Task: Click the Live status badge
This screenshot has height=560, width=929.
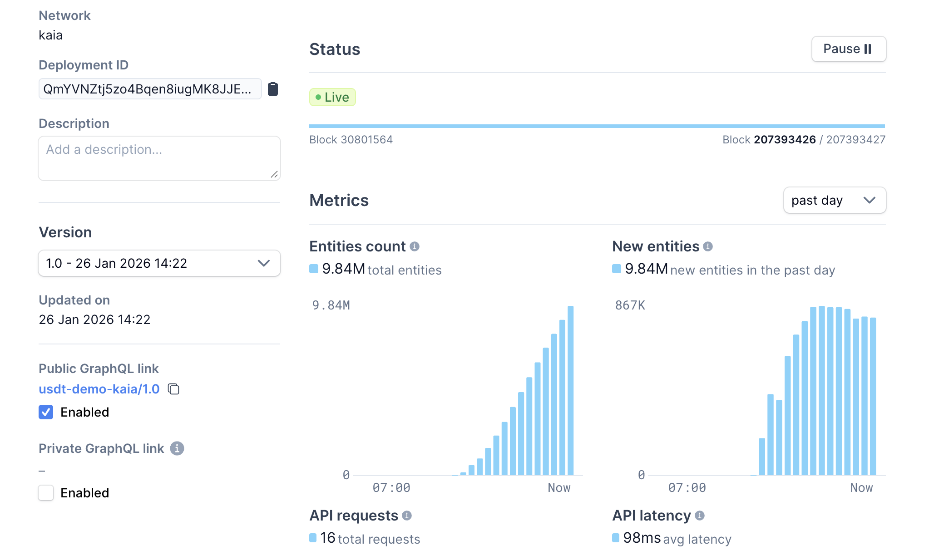Action: tap(332, 97)
